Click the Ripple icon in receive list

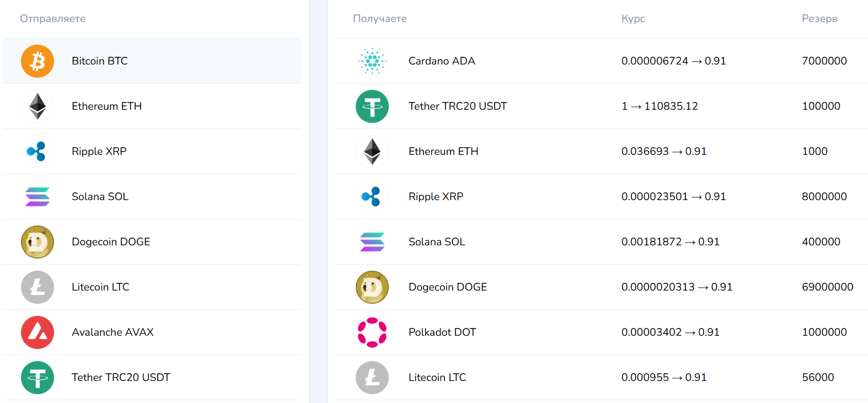[x=372, y=197]
